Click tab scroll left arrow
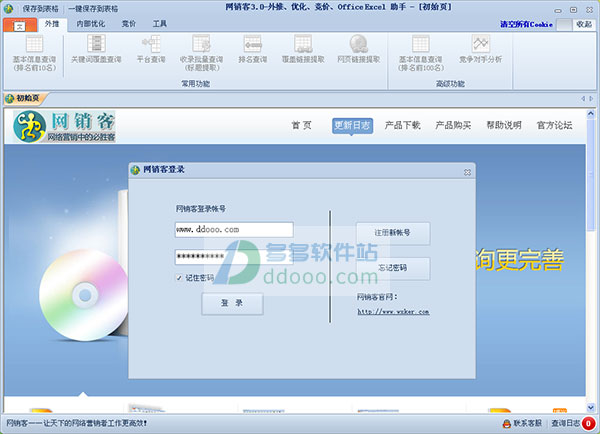This screenshot has width=600, height=434. [x=583, y=99]
